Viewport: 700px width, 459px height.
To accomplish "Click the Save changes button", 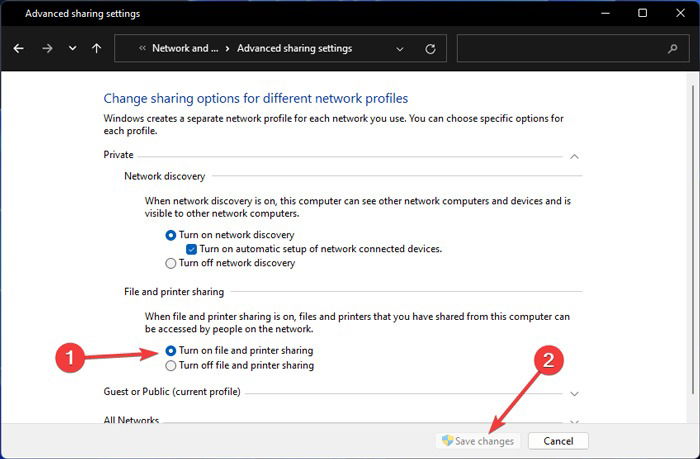I will click(x=478, y=441).
